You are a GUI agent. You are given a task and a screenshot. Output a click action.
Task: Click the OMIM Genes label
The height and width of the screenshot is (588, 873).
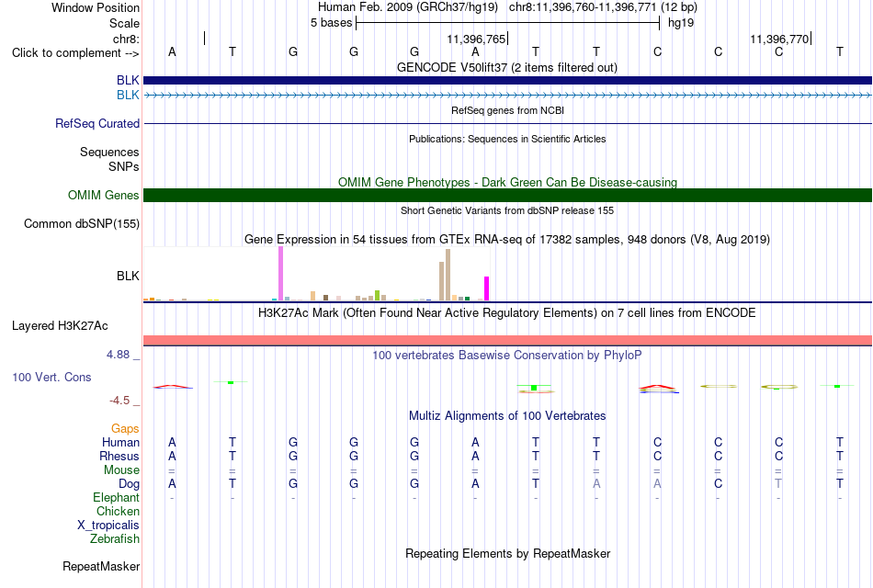[103, 195]
